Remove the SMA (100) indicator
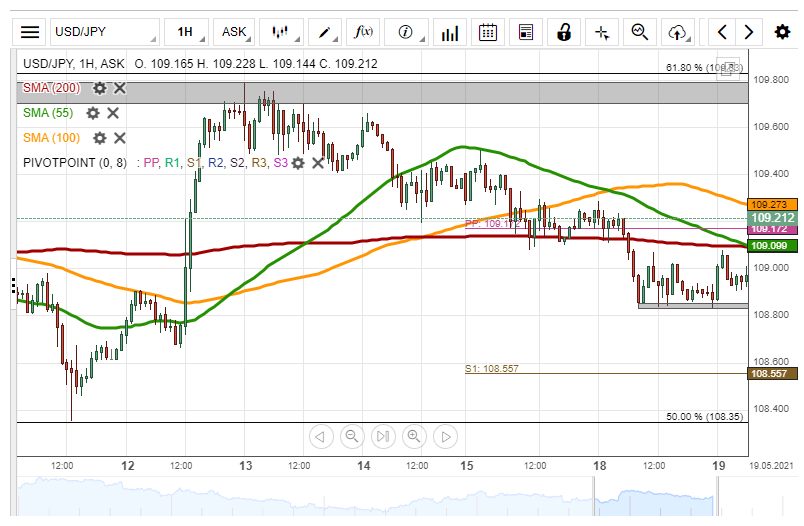Screen dimensions: 804x526 (119, 138)
